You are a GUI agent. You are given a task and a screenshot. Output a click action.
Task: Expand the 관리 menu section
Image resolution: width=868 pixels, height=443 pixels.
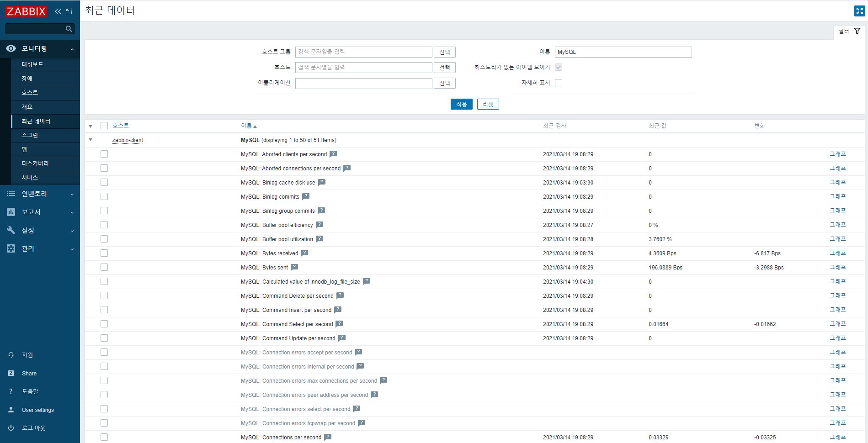pos(40,248)
